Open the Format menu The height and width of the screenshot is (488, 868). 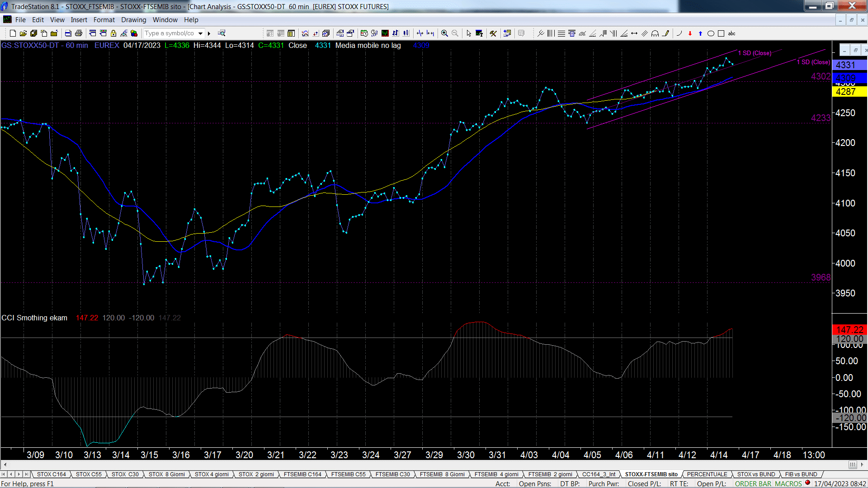tap(104, 20)
